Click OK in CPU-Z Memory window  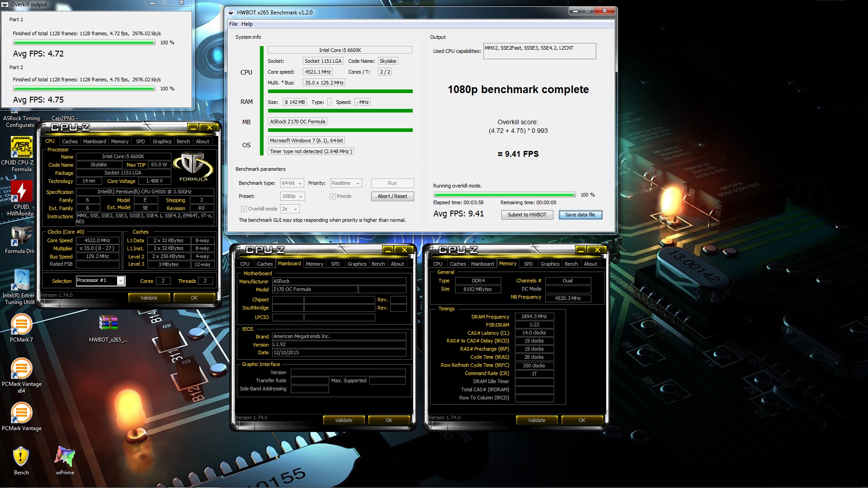coord(582,421)
